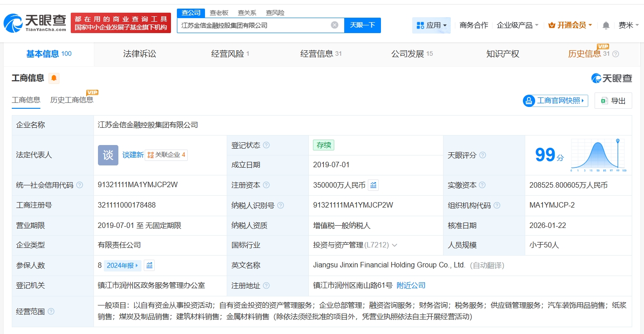Click the building icon next to 2024年报
This screenshot has height=334, width=644.
(149, 265)
